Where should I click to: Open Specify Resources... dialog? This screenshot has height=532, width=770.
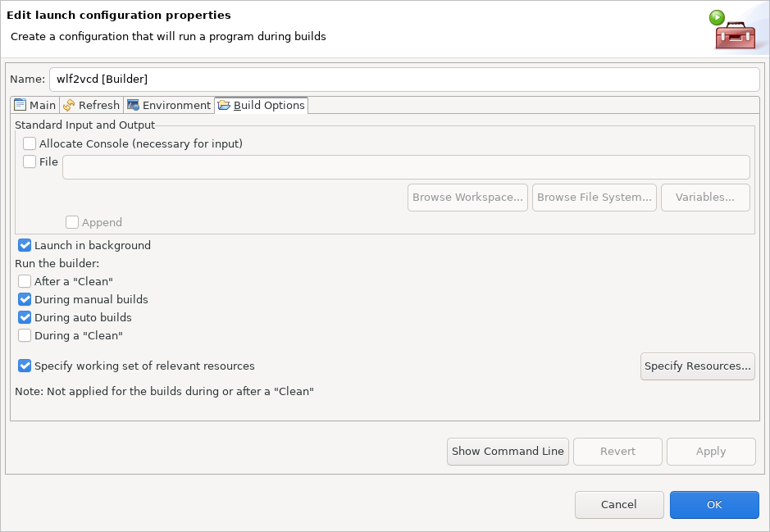click(697, 366)
